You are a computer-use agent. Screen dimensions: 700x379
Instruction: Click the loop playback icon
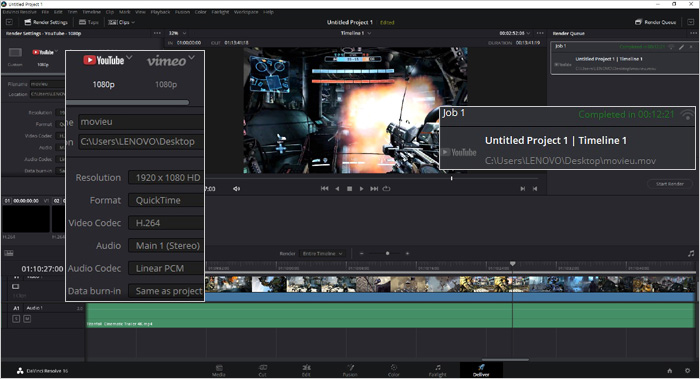(x=387, y=189)
